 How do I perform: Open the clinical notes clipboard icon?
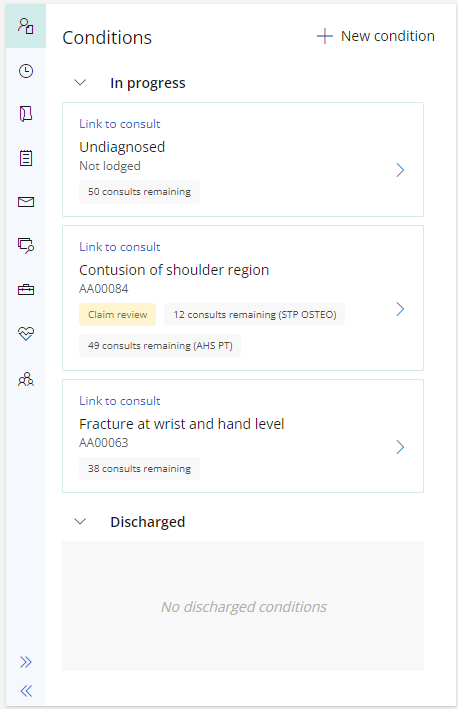[26, 158]
